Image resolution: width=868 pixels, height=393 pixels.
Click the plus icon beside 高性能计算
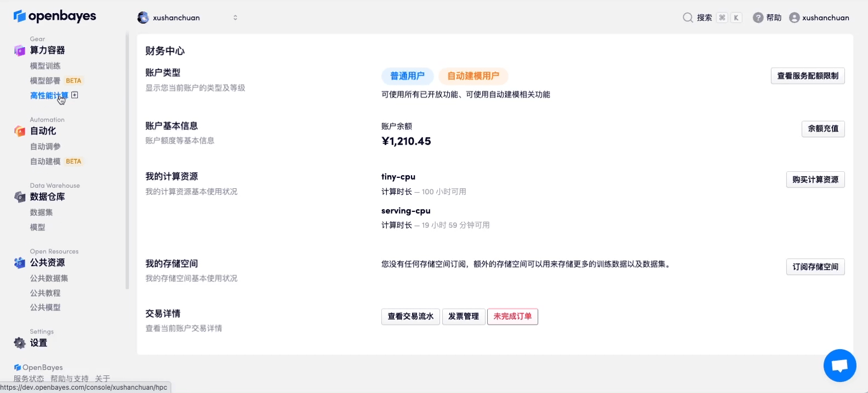tap(75, 95)
